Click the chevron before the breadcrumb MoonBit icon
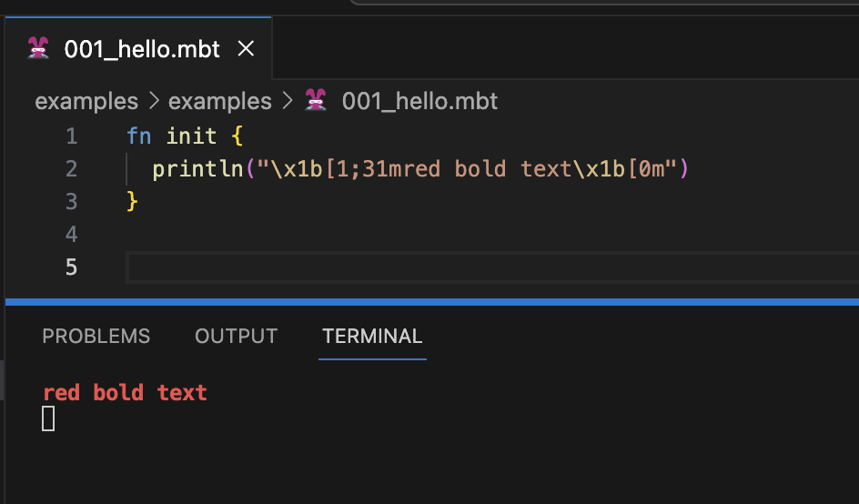 [x=288, y=101]
